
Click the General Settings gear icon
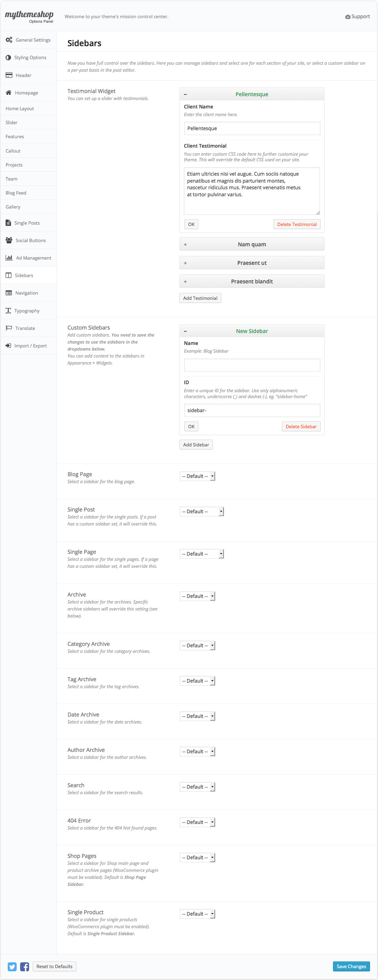coord(9,40)
